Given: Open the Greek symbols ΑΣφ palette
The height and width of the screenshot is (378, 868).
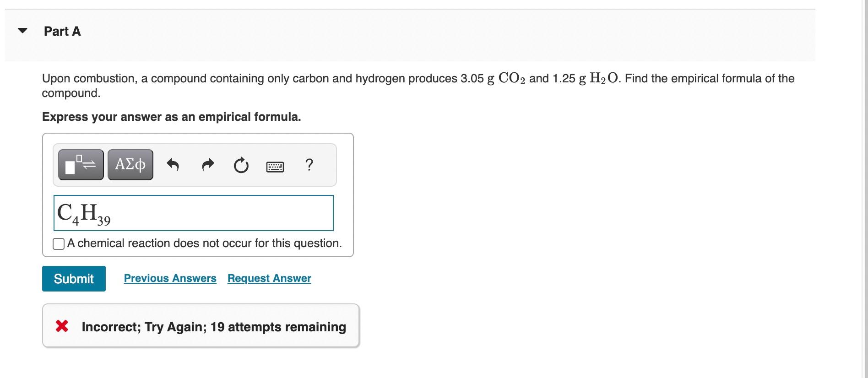Looking at the screenshot, I should point(130,165).
